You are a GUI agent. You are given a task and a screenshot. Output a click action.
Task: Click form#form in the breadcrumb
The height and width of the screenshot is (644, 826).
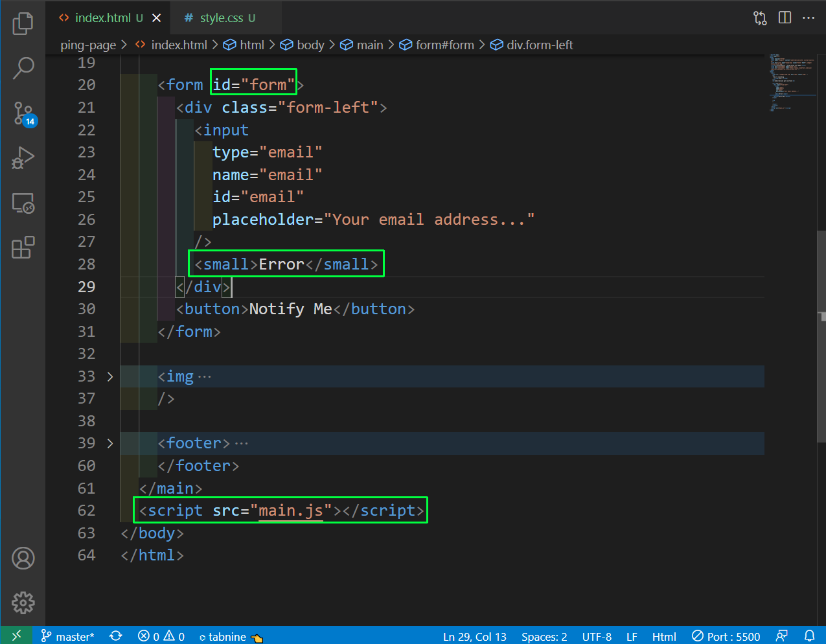[x=437, y=45]
